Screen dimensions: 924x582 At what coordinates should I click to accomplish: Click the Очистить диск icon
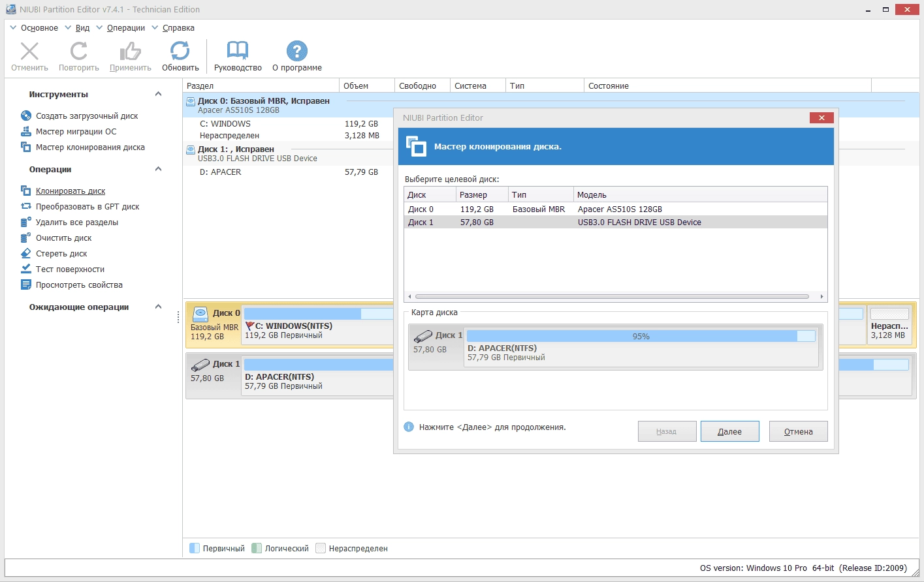click(x=26, y=237)
